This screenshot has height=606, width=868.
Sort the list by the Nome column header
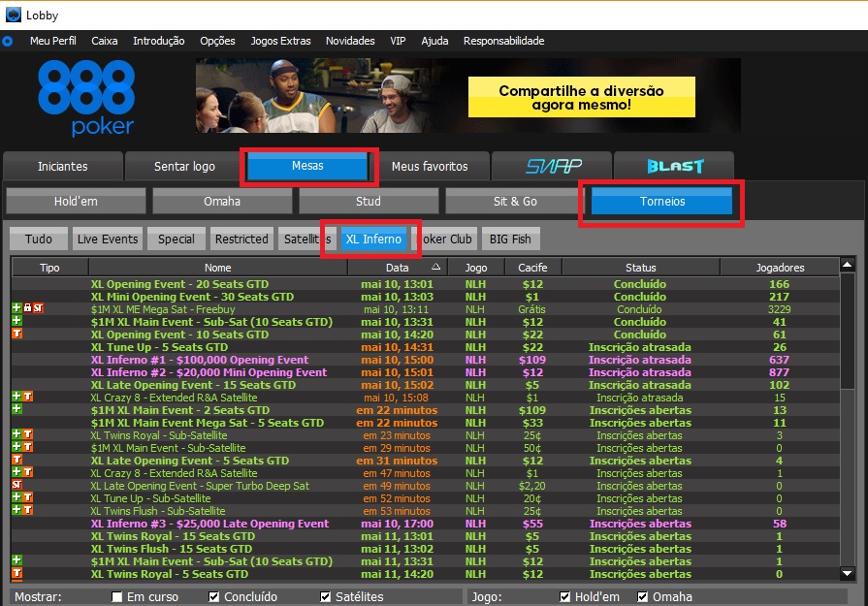coord(218,268)
